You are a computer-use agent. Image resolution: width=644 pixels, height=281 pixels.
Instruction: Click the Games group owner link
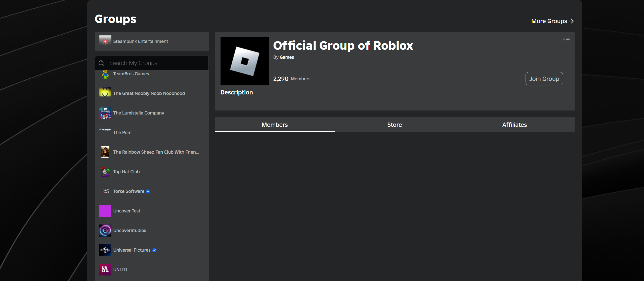pos(287,57)
